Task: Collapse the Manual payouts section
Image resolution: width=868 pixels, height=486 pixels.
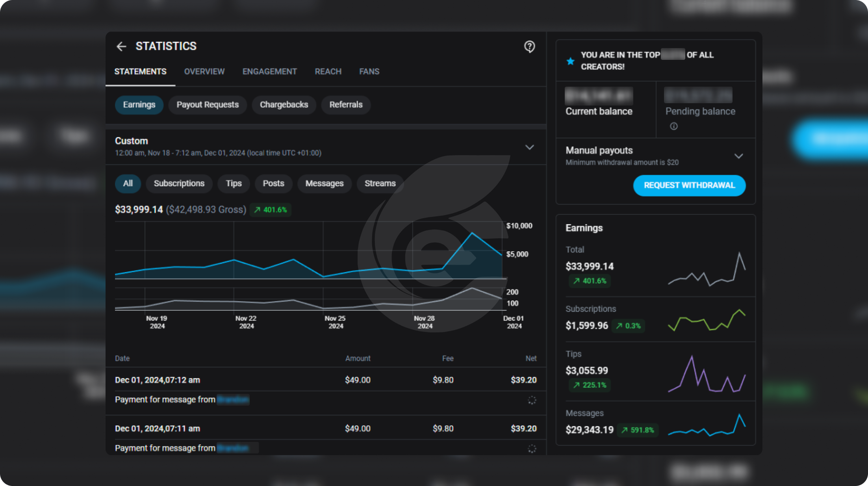Action: tap(739, 156)
